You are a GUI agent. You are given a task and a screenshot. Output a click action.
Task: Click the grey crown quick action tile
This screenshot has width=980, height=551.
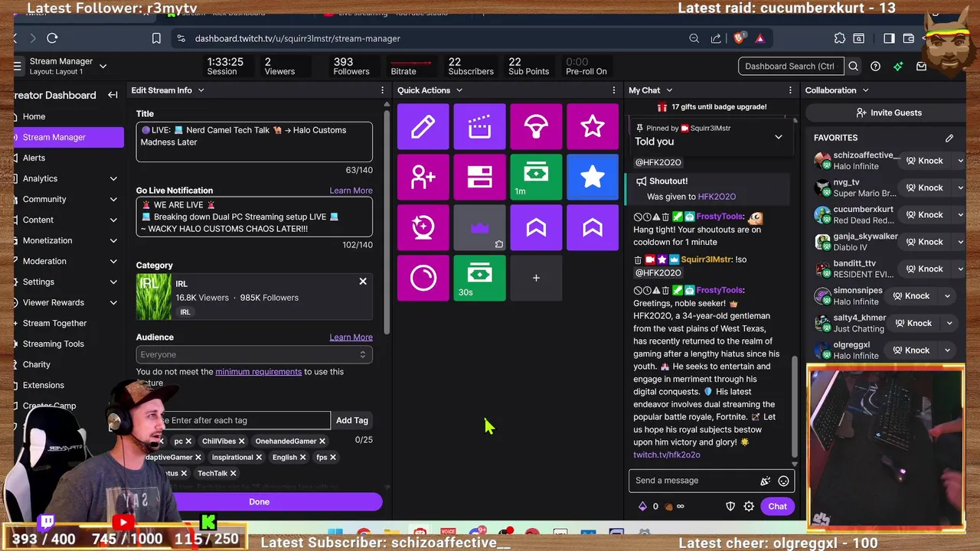pyautogui.click(x=479, y=227)
